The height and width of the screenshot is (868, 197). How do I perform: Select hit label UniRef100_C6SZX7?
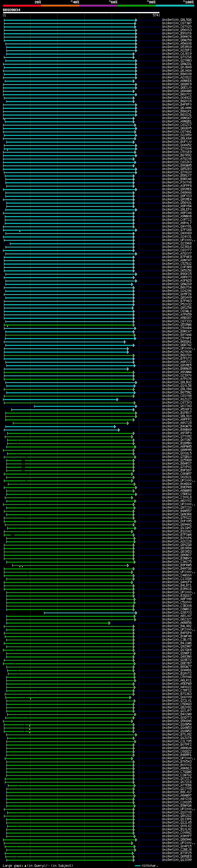pos(177,125)
